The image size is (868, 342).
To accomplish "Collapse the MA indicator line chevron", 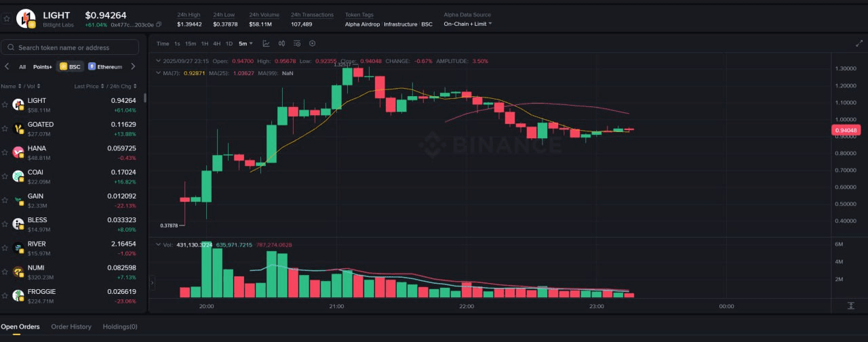I will point(157,73).
